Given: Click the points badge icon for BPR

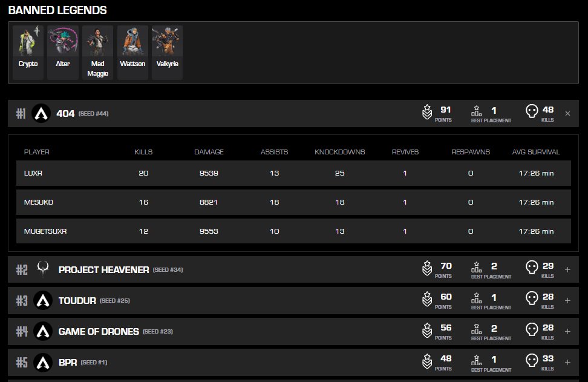Looking at the screenshot, I should (x=427, y=361).
